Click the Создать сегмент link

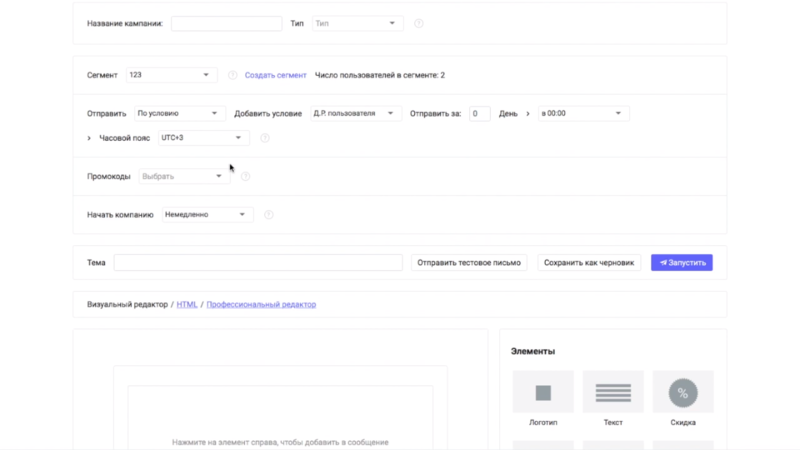275,75
